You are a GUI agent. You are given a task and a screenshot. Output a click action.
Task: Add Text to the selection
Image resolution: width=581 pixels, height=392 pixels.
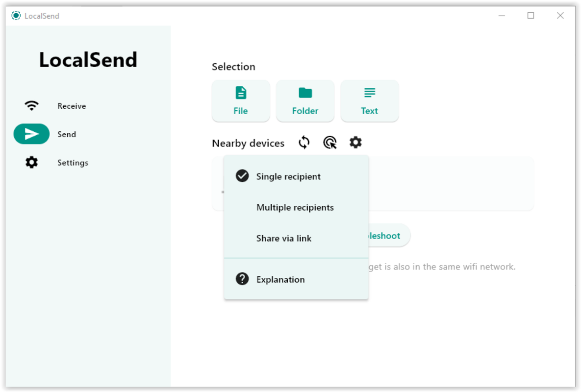pos(369,100)
